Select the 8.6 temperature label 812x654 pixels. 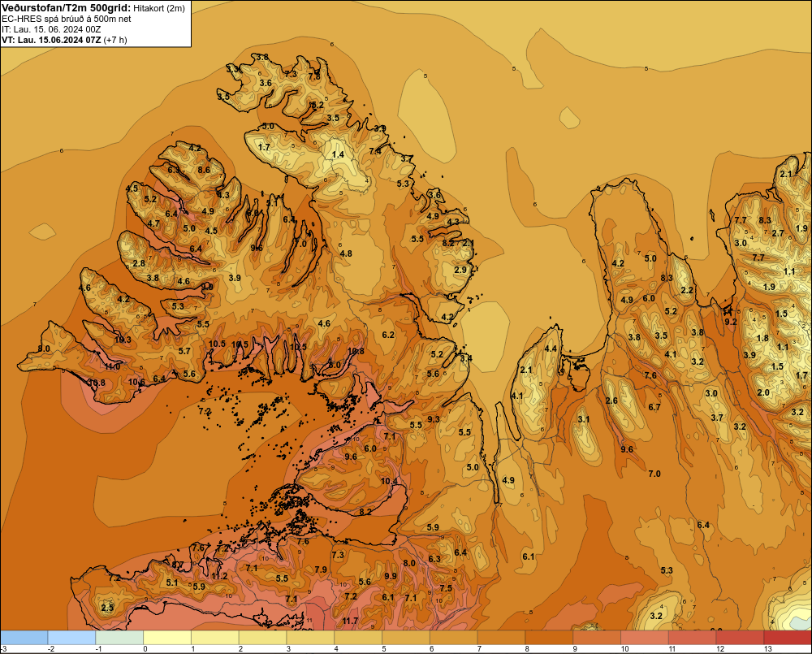click(x=204, y=170)
